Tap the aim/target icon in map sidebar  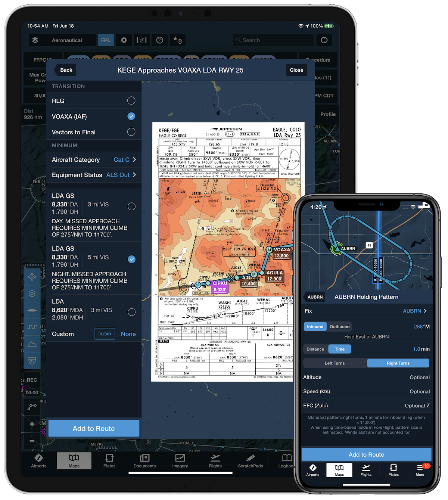(32, 277)
